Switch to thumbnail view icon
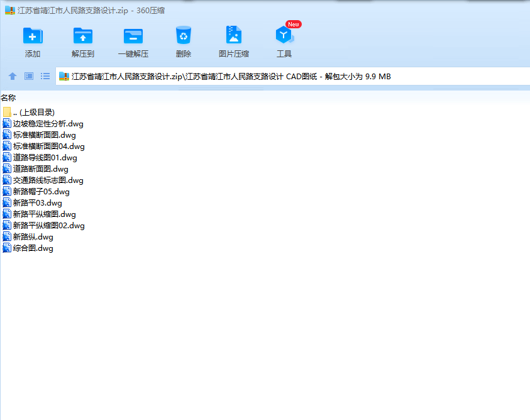This screenshot has width=530, height=420. point(29,76)
